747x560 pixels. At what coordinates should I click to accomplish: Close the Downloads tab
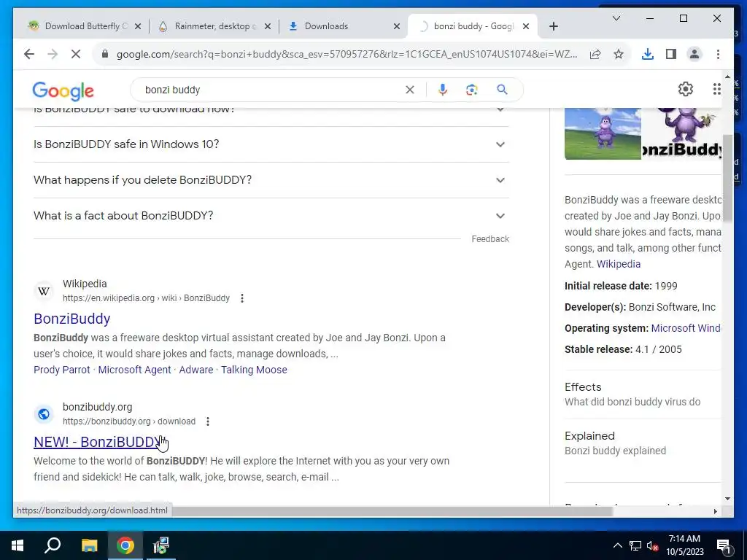396,26
